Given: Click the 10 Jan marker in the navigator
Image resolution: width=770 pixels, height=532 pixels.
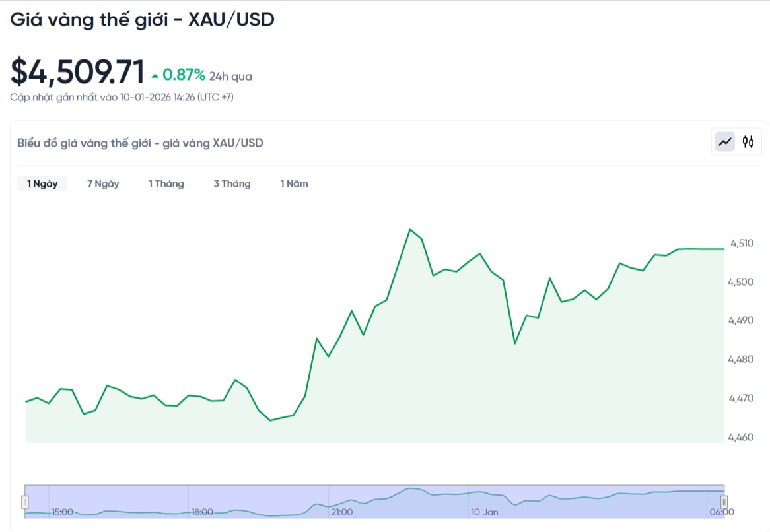Looking at the screenshot, I should (x=484, y=512).
